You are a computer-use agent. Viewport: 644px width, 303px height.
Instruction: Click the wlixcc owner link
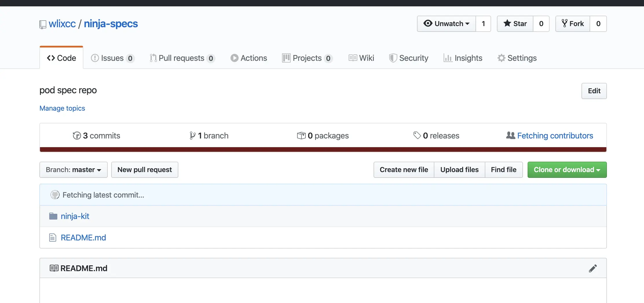coord(62,24)
